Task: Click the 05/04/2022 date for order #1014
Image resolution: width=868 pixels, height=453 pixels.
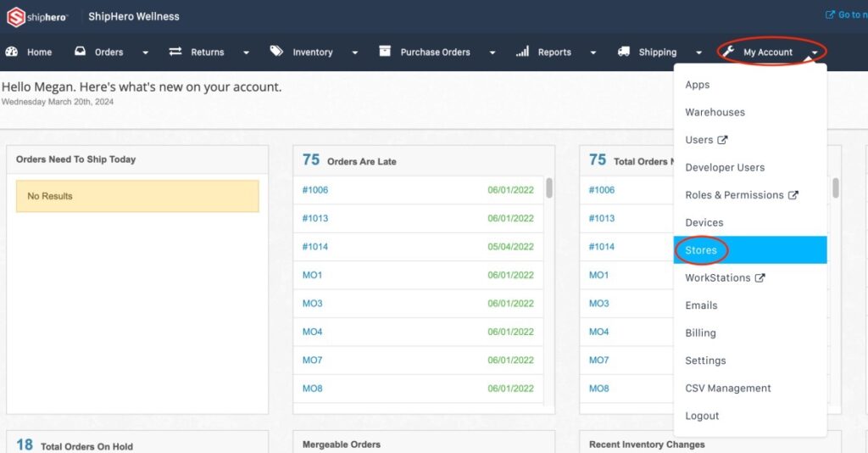Action: (510, 247)
